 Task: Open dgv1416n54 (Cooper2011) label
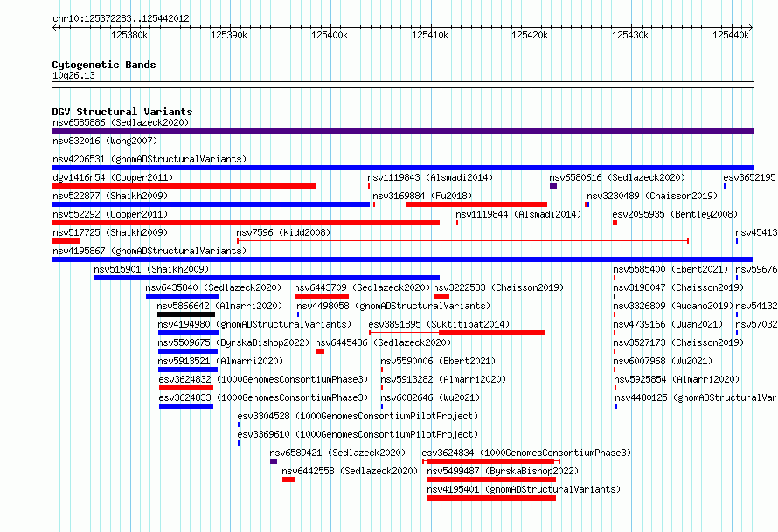[x=113, y=177]
